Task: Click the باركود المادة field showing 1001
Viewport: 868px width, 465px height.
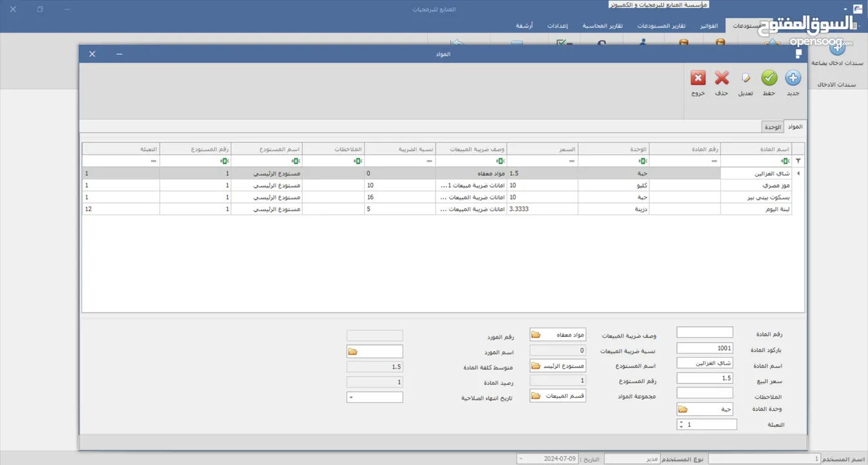Action: [705, 348]
